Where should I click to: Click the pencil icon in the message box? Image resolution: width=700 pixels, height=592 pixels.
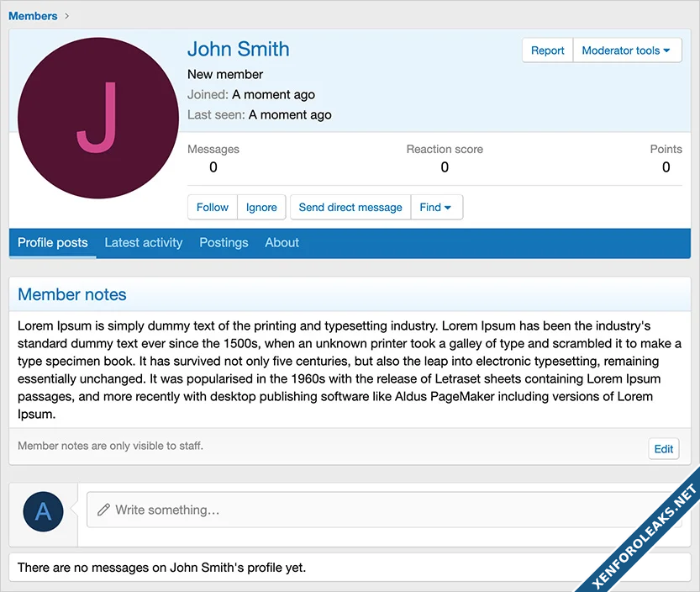pyautogui.click(x=103, y=510)
